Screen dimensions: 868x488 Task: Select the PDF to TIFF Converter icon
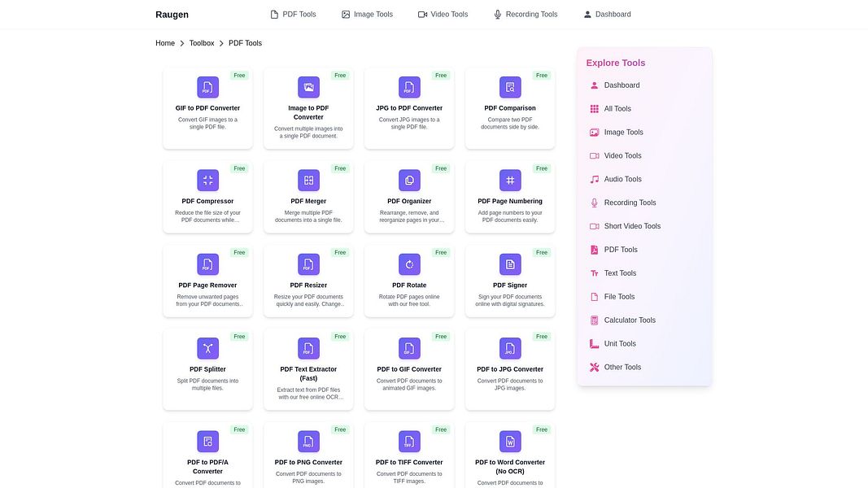point(409,442)
